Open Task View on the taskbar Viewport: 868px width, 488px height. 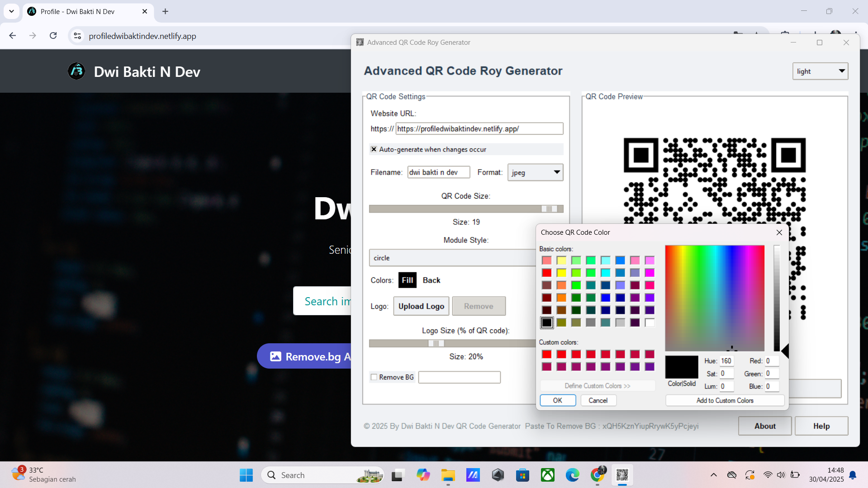(x=397, y=475)
